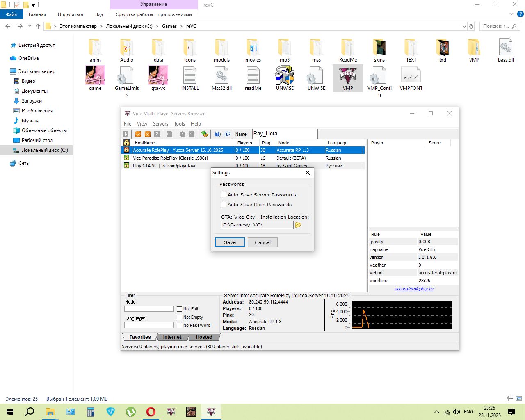Viewport: 525px width, 420px height.
Task: Select the VMP_Config file in Explorer
Action: (x=379, y=82)
